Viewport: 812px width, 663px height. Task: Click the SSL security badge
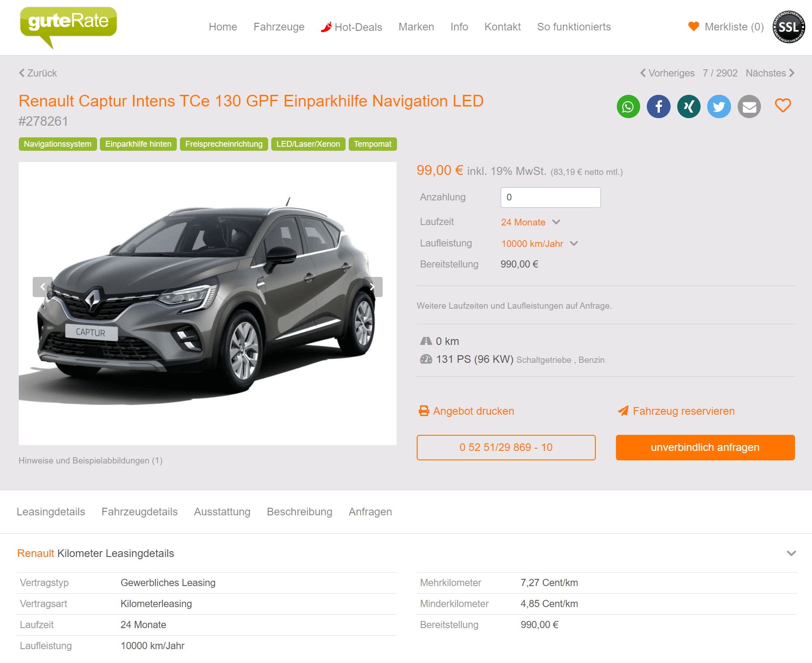pyautogui.click(x=789, y=27)
